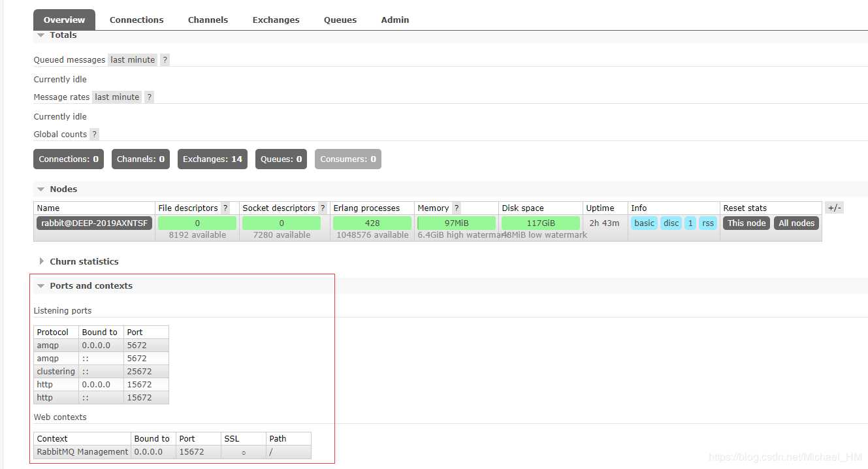Open the Exchanges tab
The image size is (868, 469).
276,20
